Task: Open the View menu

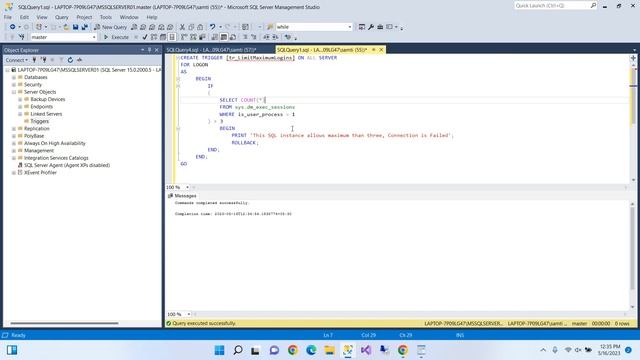Action: click(x=42, y=17)
